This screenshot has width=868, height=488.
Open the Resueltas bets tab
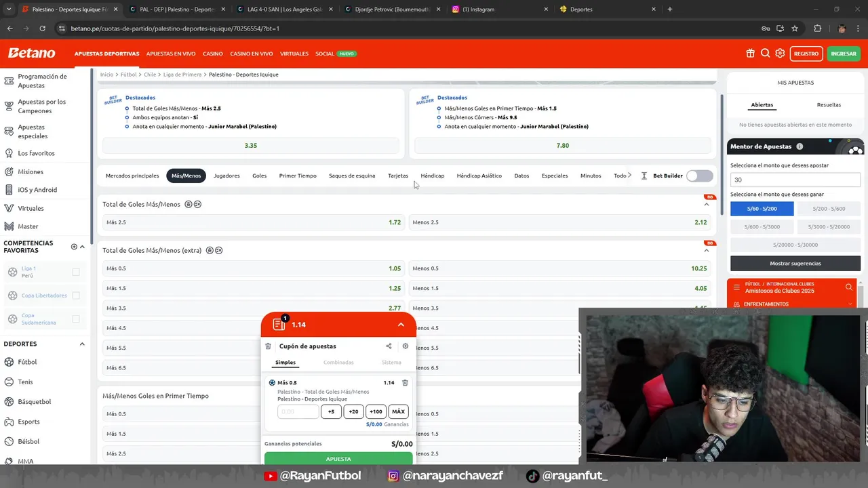[x=829, y=105]
